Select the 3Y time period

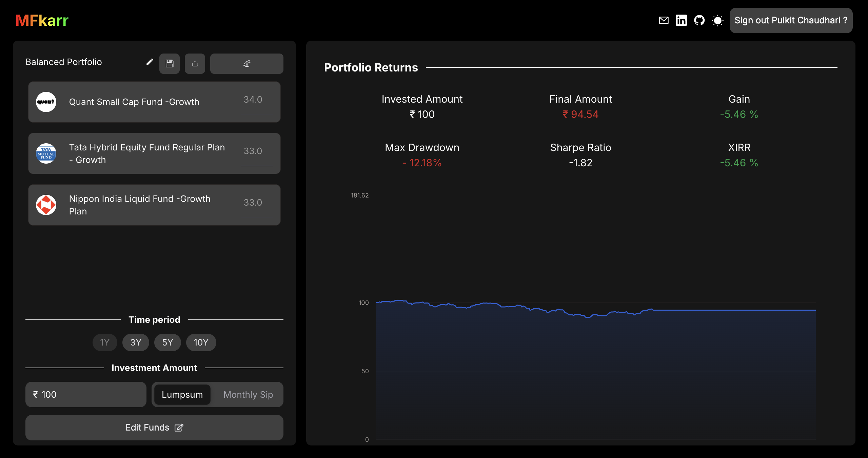click(x=136, y=342)
